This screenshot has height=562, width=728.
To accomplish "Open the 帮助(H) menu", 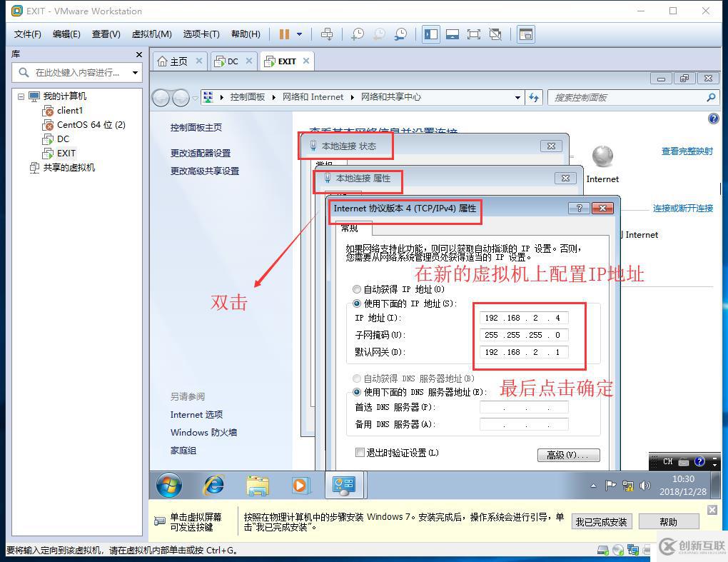I will click(x=246, y=34).
